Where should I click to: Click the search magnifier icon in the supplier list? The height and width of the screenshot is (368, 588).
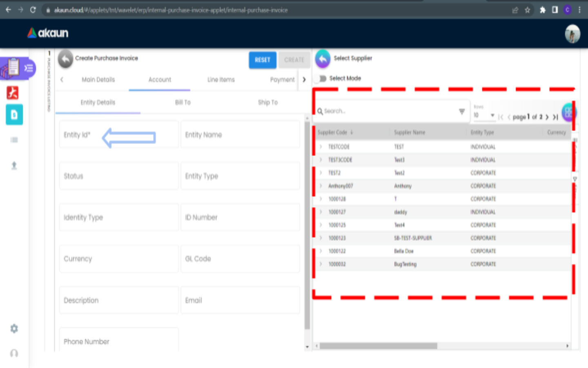(320, 111)
